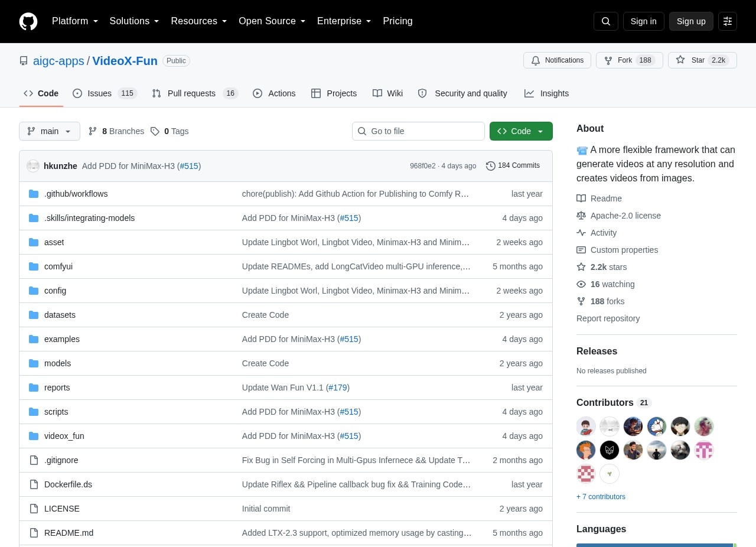
Task: Open the Releases heading link
Action: 597,351
